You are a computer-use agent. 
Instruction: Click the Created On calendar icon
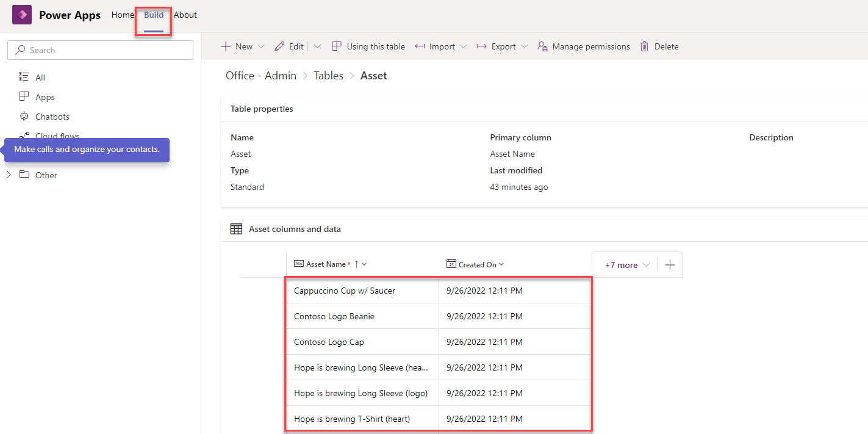pyautogui.click(x=451, y=264)
